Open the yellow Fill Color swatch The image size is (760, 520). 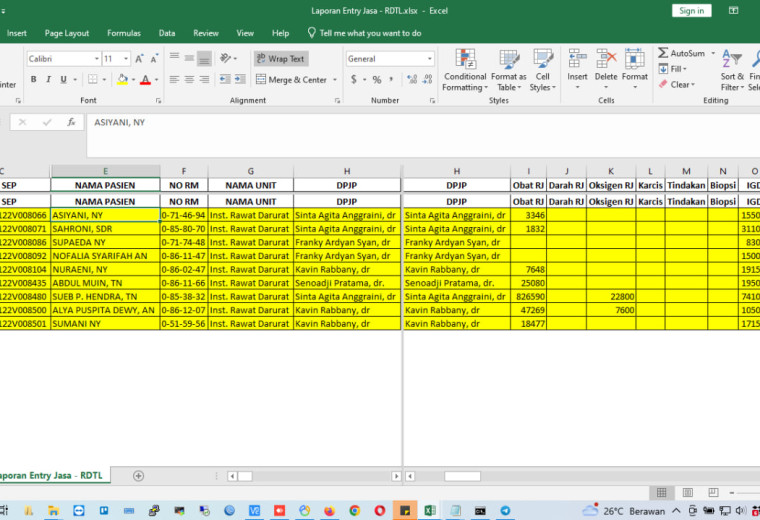pyautogui.click(x=122, y=79)
